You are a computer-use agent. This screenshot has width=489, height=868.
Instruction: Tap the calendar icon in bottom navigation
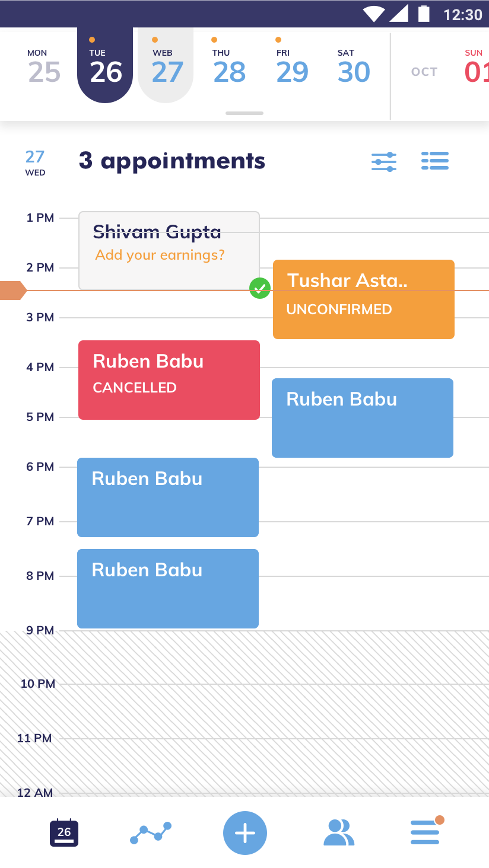click(64, 832)
